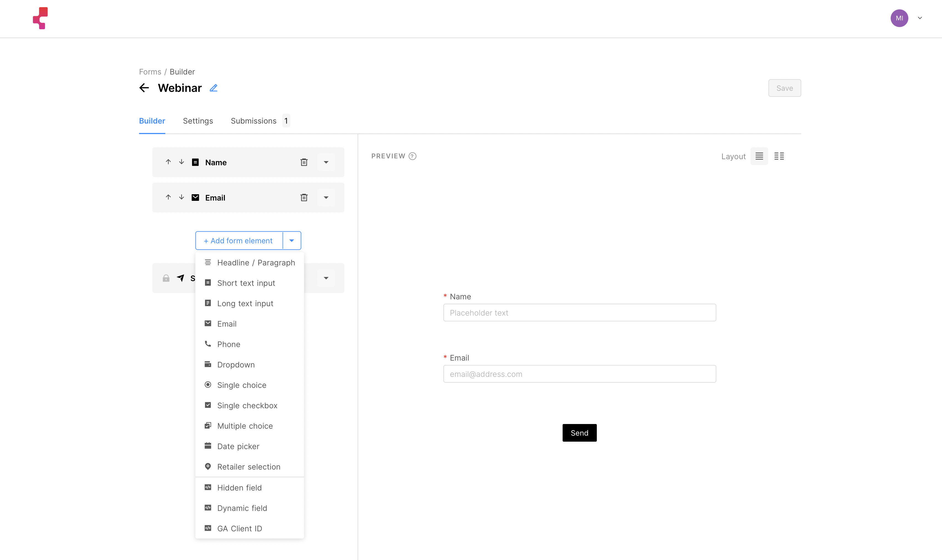
Task: Switch to single-column layout
Action: [759, 156]
